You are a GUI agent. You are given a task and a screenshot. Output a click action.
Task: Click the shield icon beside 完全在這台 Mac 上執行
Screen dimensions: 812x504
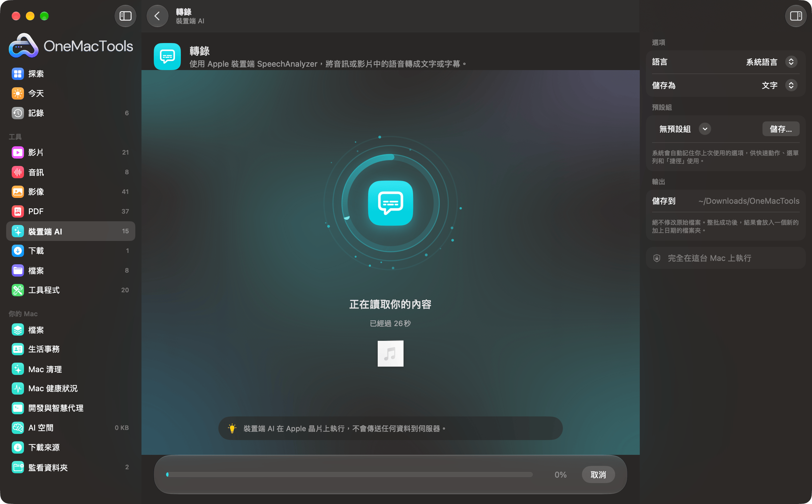pos(657,258)
